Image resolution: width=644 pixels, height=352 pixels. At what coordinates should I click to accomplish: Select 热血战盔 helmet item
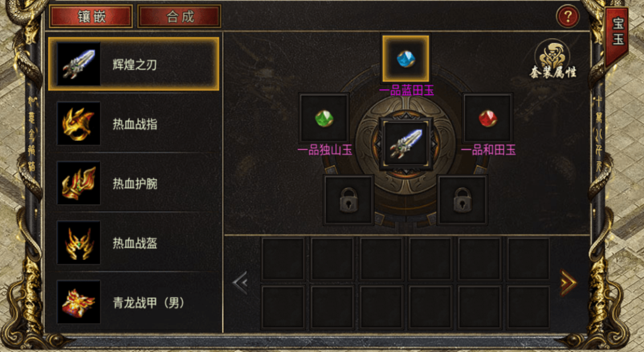(134, 242)
